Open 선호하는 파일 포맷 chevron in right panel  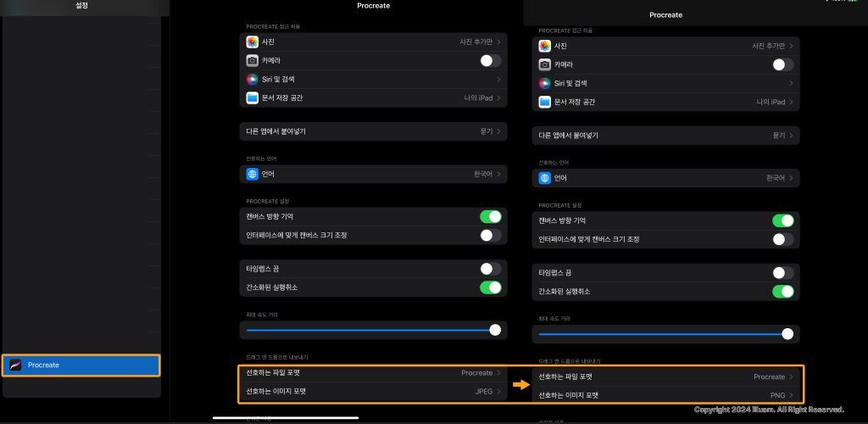pyautogui.click(x=791, y=377)
